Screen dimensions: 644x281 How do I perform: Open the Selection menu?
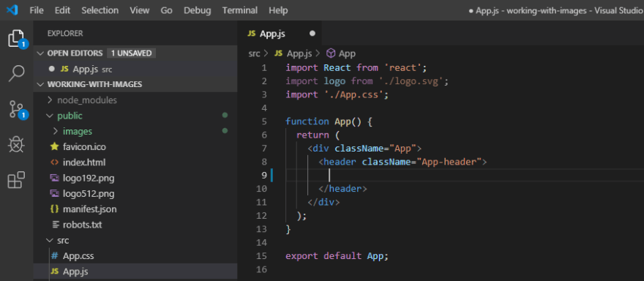pos(100,10)
